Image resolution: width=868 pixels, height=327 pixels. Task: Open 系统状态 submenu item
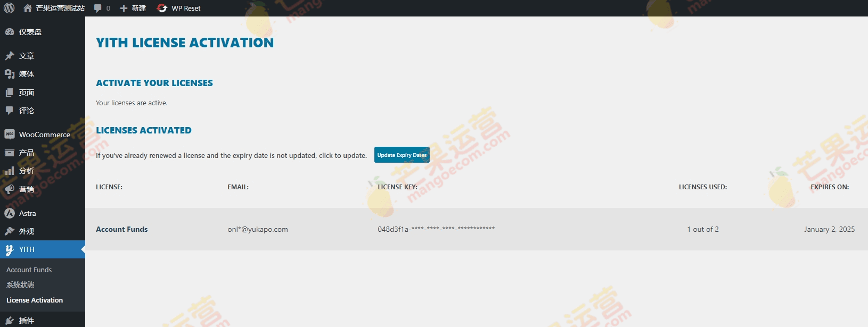click(x=20, y=285)
